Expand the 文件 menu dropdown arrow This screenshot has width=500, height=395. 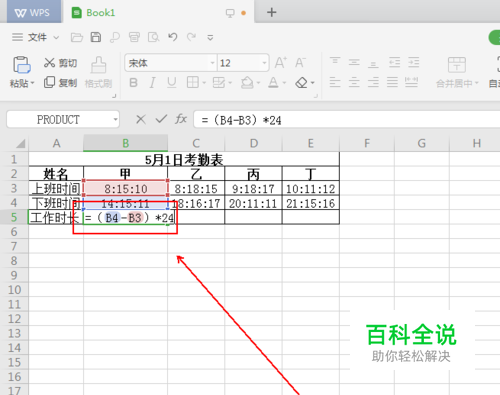tap(56, 37)
